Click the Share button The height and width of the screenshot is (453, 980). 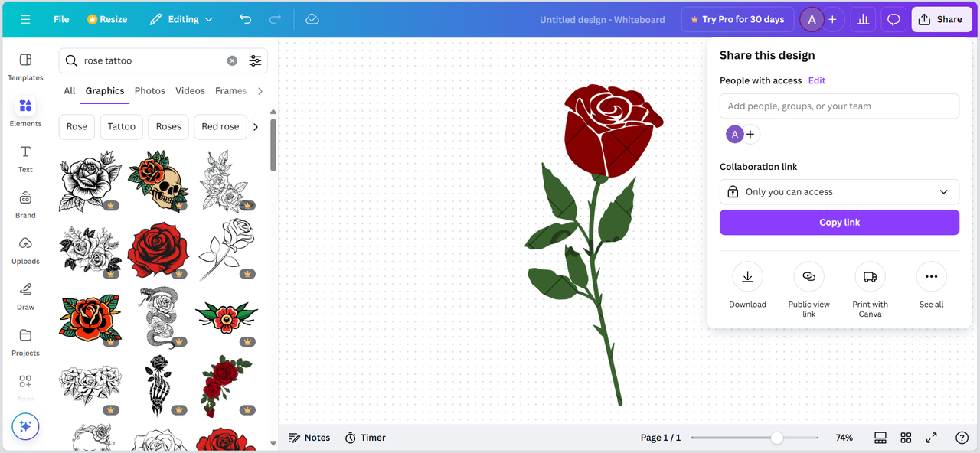click(942, 19)
